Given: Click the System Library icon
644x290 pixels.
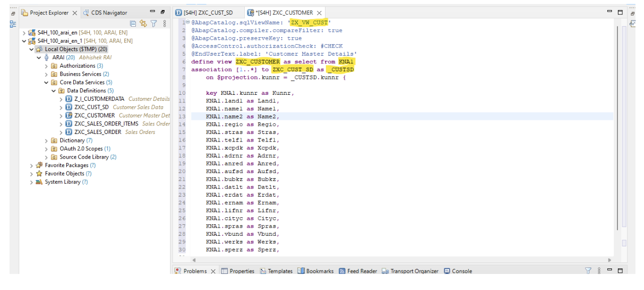Looking at the screenshot, I should point(39,182).
